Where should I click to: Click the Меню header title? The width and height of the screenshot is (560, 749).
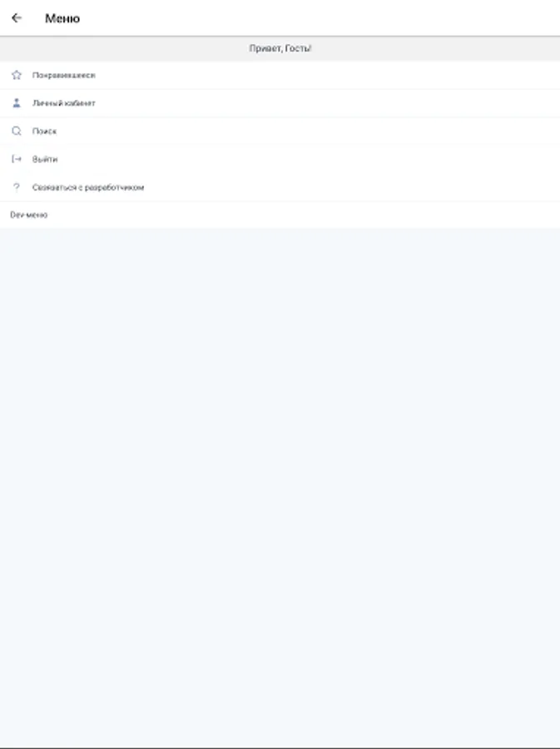point(62,18)
